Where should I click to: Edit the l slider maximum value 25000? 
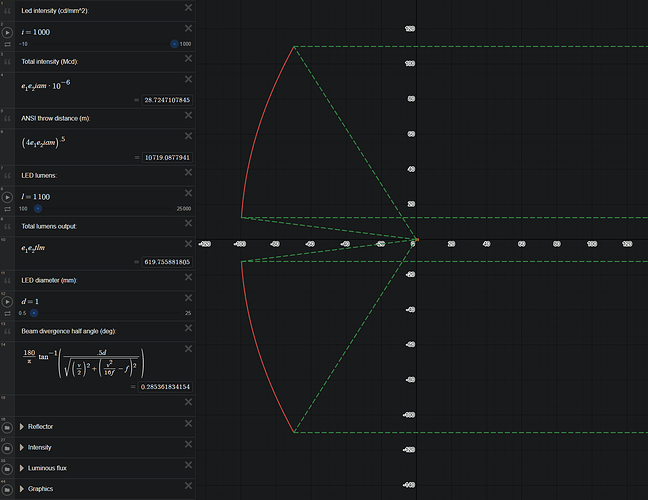[184, 209]
